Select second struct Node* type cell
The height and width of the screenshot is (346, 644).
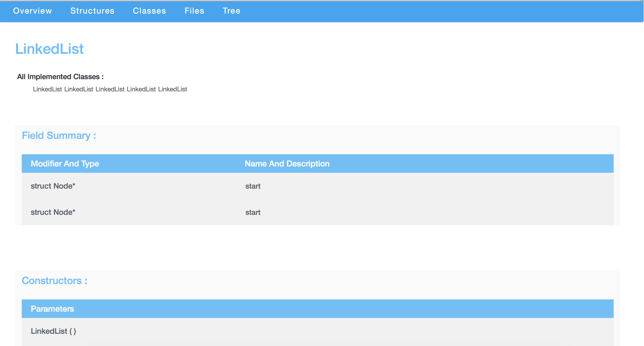(53, 212)
